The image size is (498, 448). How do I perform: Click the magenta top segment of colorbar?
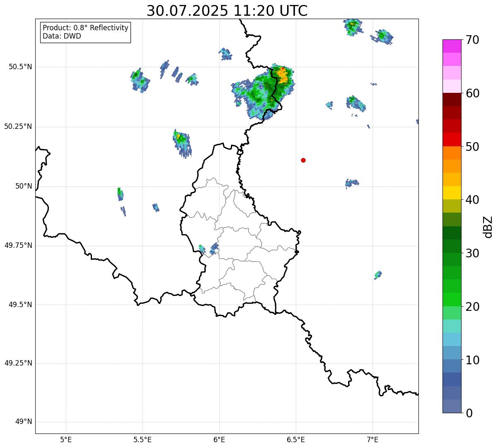(x=452, y=46)
